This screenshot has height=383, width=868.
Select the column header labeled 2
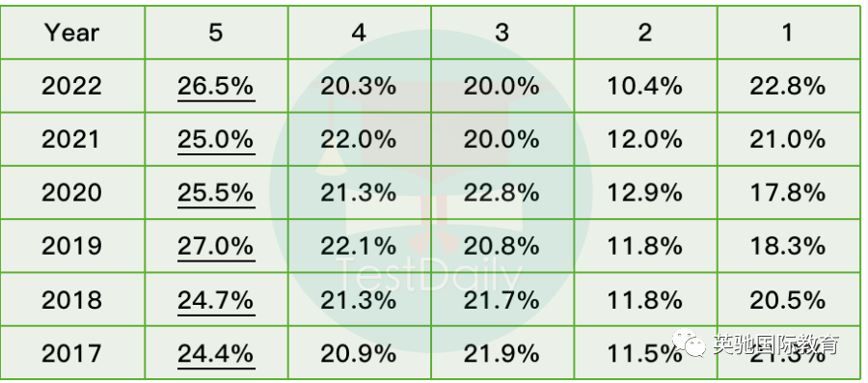tap(645, 33)
